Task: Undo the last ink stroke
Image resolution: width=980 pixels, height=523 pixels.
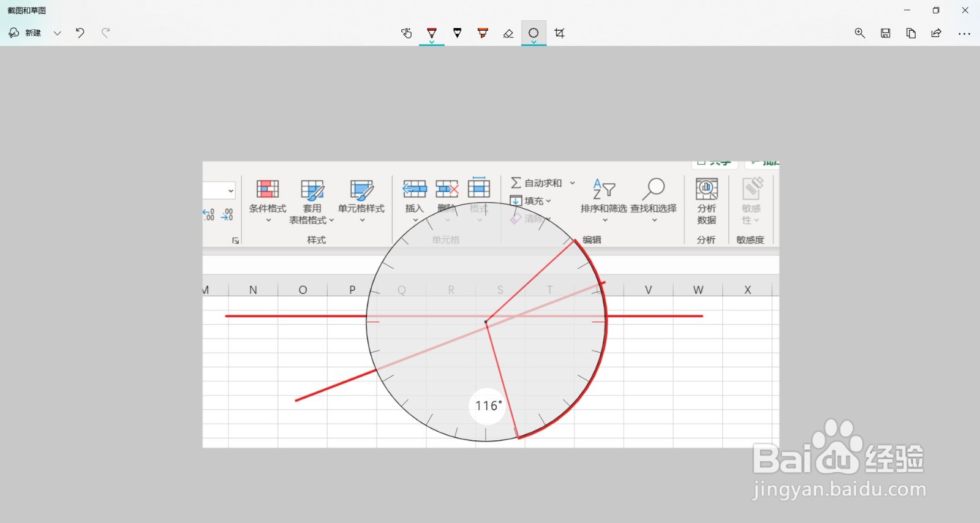Action: (x=80, y=33)
